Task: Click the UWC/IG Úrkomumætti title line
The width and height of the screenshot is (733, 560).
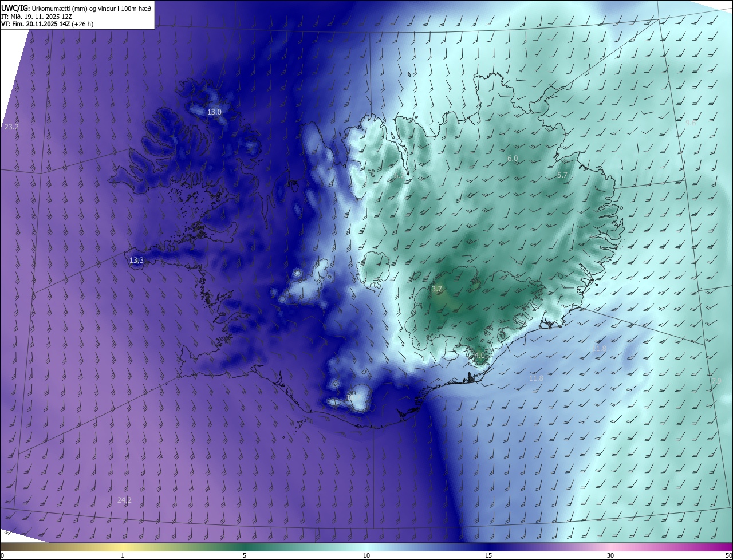Action: (76, 8)
